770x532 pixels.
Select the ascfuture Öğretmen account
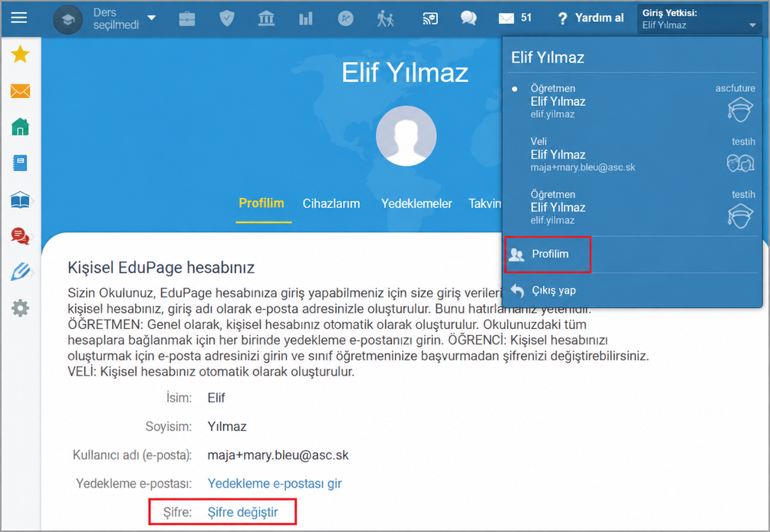coord(633,102)
